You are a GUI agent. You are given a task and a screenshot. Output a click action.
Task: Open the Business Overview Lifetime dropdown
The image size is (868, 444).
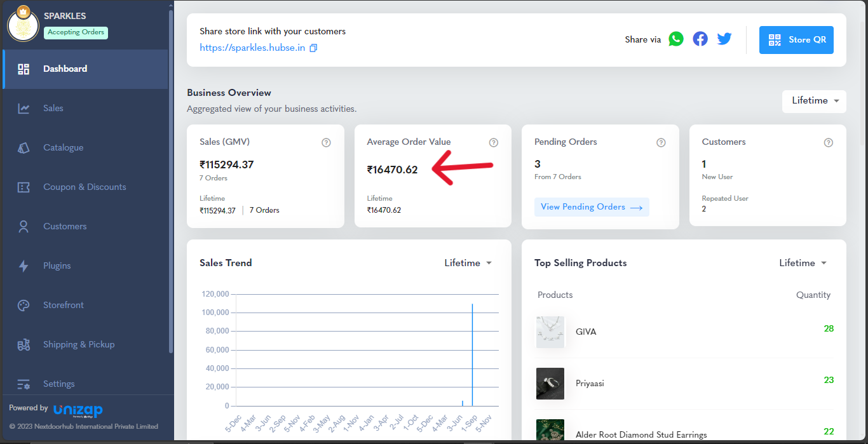click(x=814, y=101)
